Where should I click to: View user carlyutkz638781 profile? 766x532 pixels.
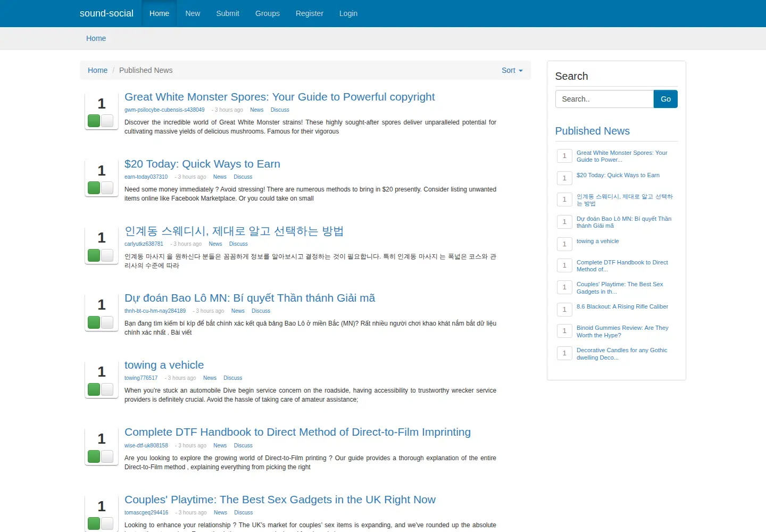pos(144,244)
